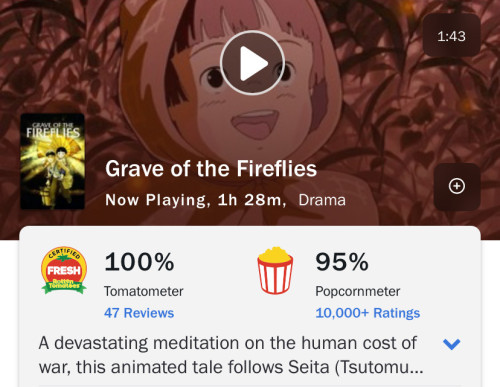Click the Grave of the Fireflies title
Viewport: 500px width, 387px height.
211,168
